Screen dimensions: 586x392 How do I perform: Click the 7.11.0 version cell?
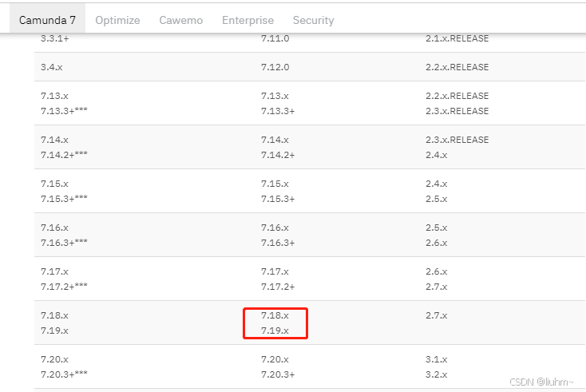pos(275,38)
